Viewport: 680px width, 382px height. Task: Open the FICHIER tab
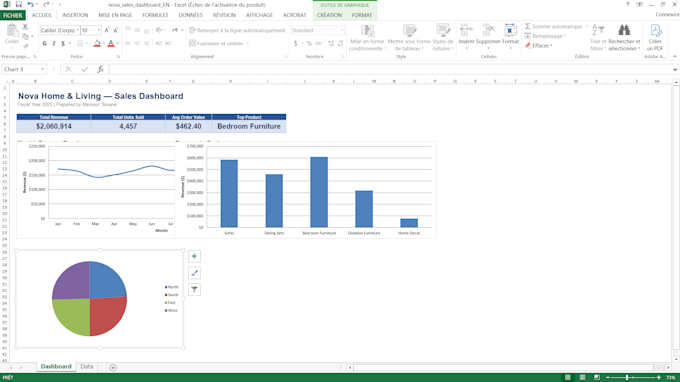(13, 15)
